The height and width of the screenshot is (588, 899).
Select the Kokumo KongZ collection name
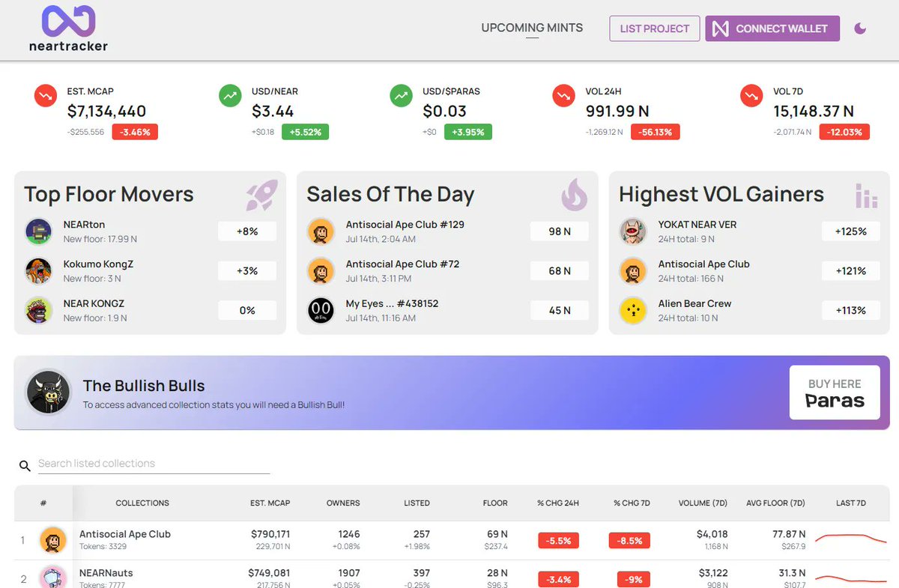coord(98,264)
